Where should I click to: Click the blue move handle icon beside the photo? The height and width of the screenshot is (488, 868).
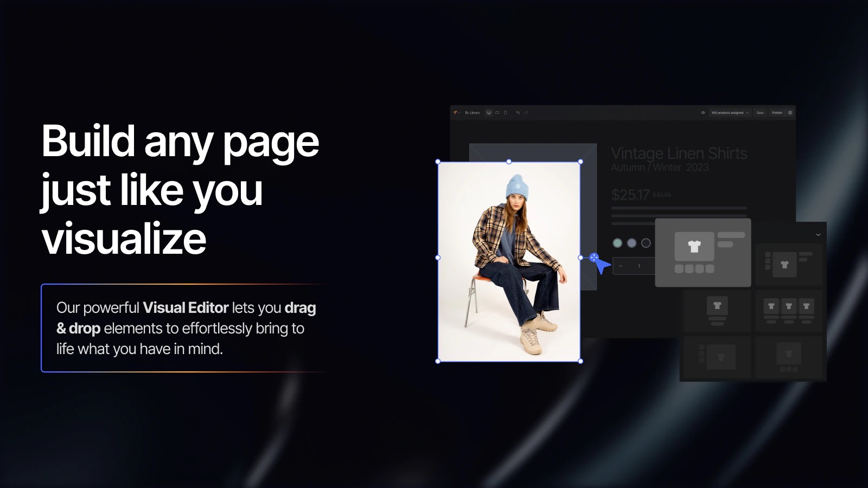(594, 258)
